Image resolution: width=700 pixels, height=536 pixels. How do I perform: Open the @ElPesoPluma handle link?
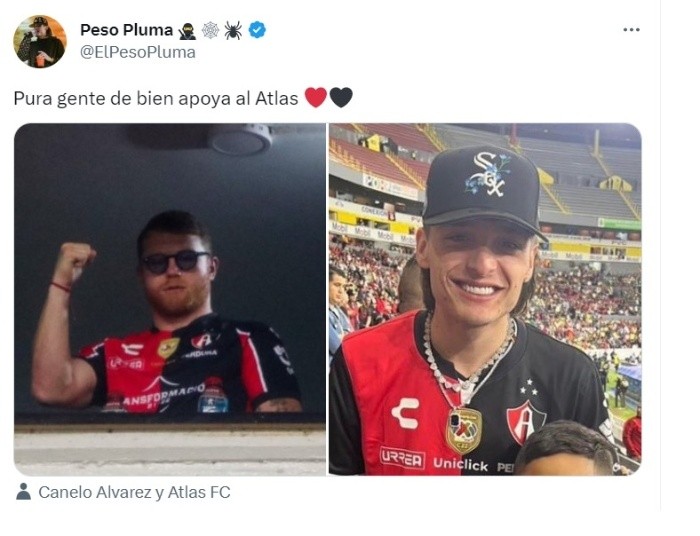(x=138, y=52)
